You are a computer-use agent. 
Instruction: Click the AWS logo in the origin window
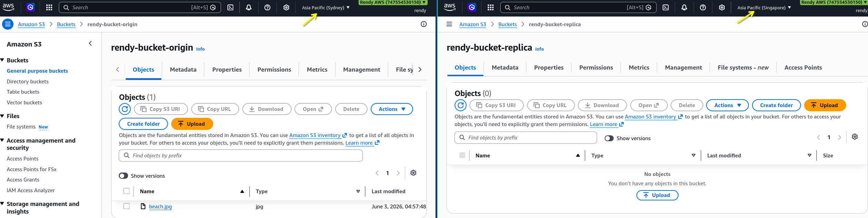8,7
